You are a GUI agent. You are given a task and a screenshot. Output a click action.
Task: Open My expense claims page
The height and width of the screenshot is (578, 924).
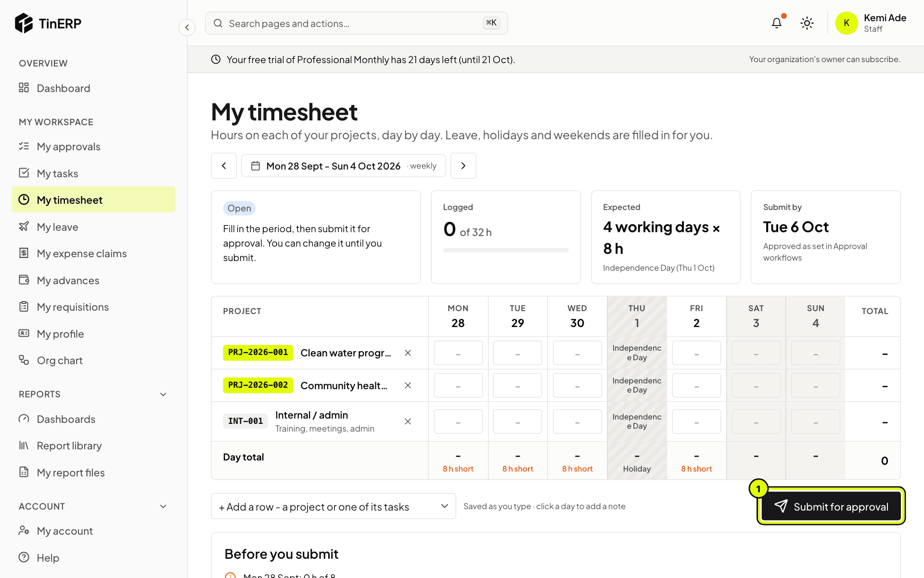[93, 253]
